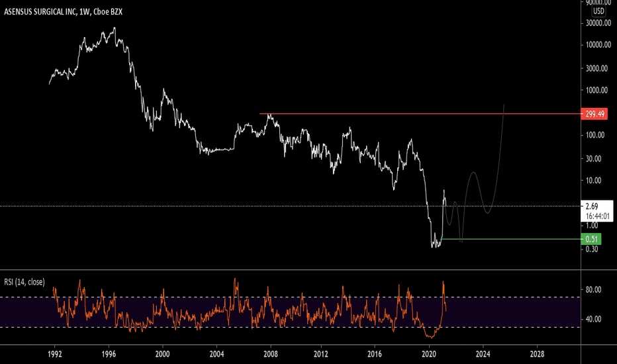
Task: Click the 2000 time axis label
Action: click(x=162, y=354)
